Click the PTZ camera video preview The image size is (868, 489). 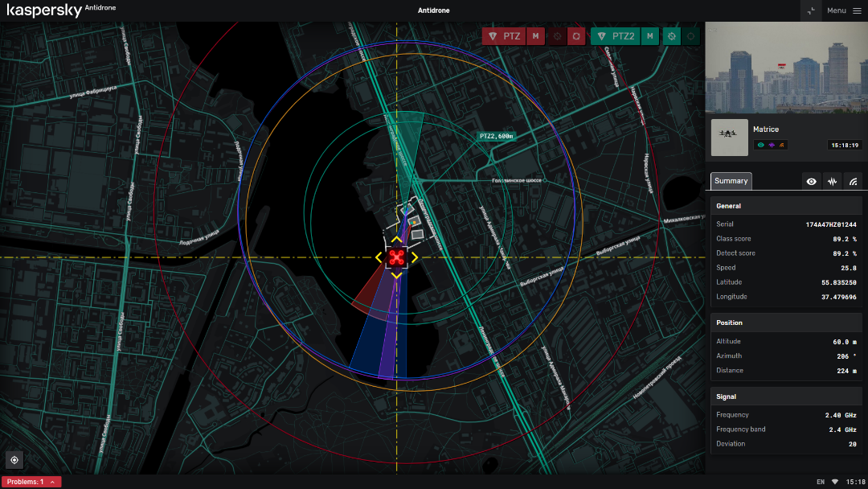(786, 68)
